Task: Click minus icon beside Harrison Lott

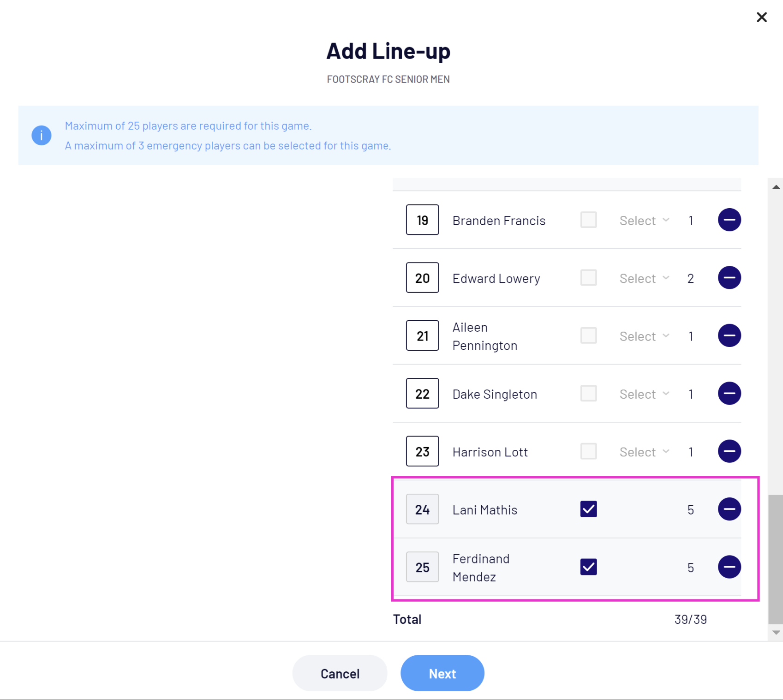Action: (x=729, y=451)
